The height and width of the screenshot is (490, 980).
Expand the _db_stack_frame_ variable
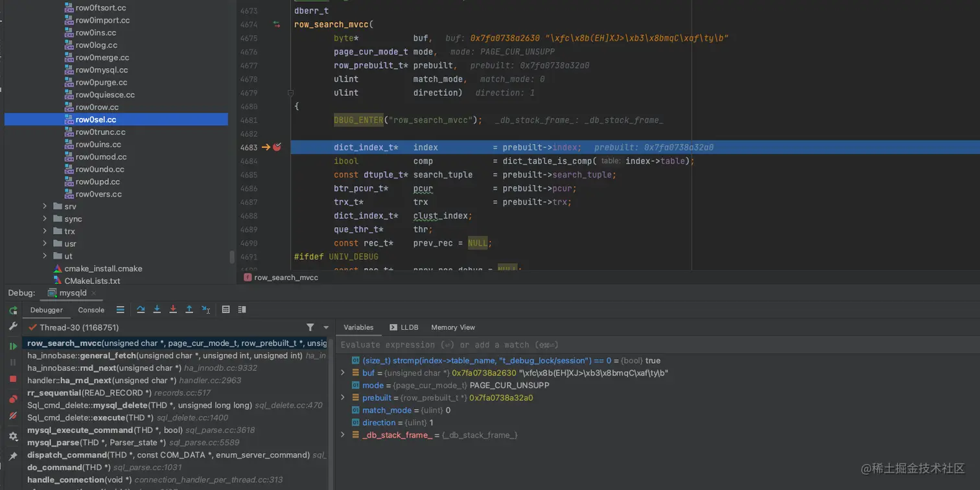343,435
